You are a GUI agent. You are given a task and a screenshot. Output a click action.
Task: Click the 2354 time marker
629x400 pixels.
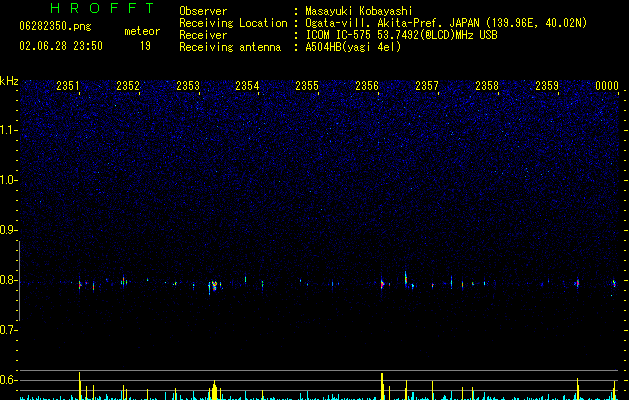tap(248, 86)
